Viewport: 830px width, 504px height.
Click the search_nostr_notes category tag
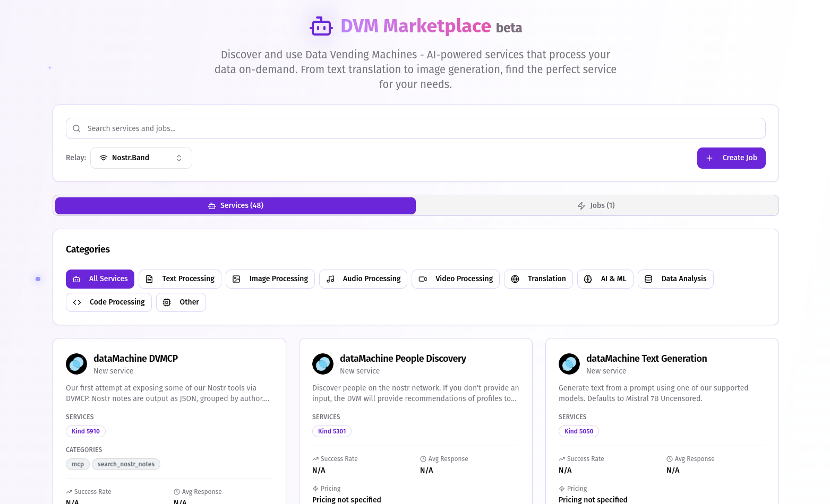tap(126, 464)
